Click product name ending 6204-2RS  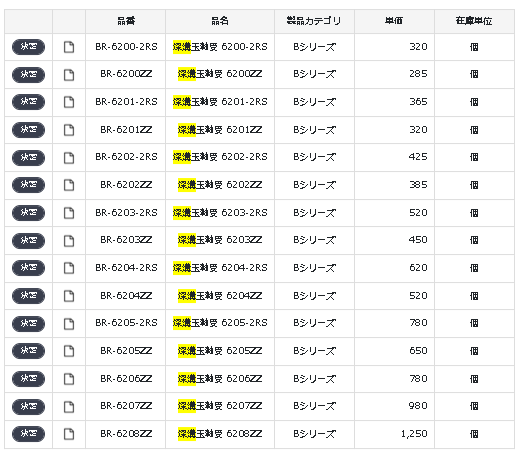[x=220, y=268]
